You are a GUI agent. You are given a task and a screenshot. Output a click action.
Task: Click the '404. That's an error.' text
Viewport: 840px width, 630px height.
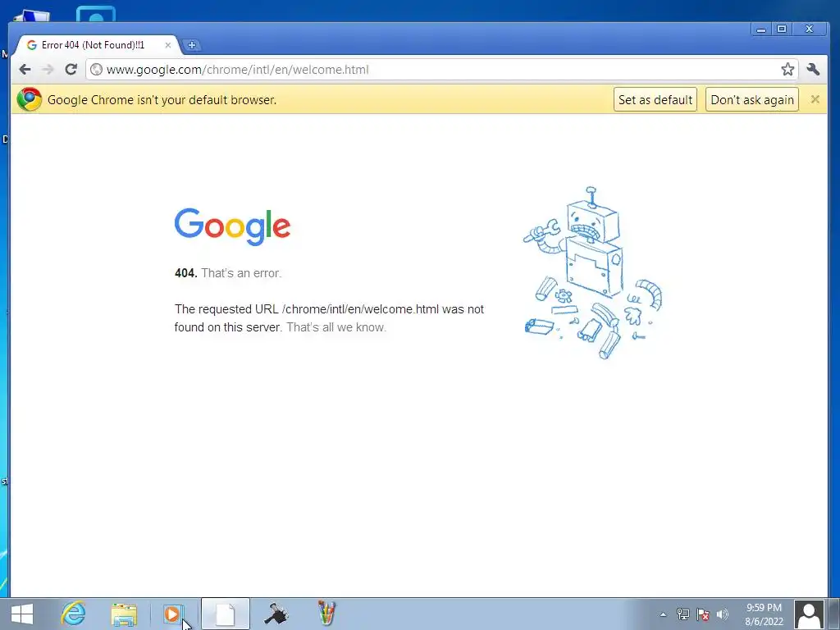coord(228,272)
